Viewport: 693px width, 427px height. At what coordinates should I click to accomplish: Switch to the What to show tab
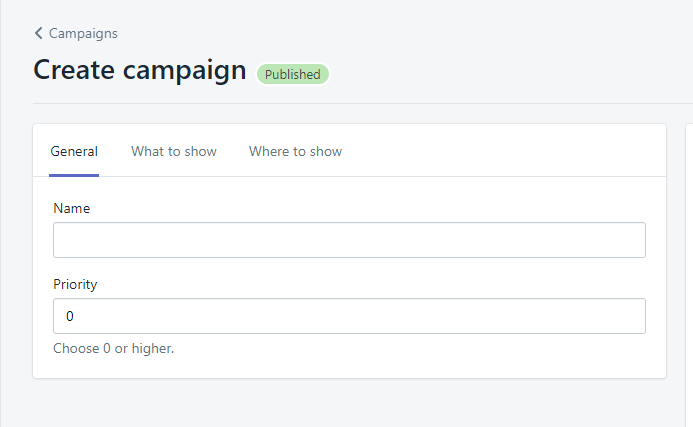tap(174, 151)
